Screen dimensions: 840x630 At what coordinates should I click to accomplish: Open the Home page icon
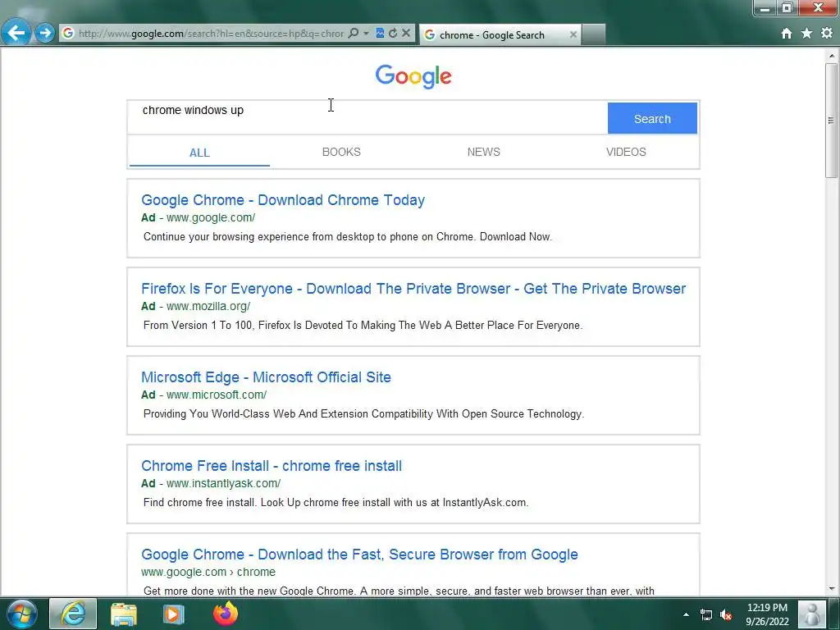point(787,34)
